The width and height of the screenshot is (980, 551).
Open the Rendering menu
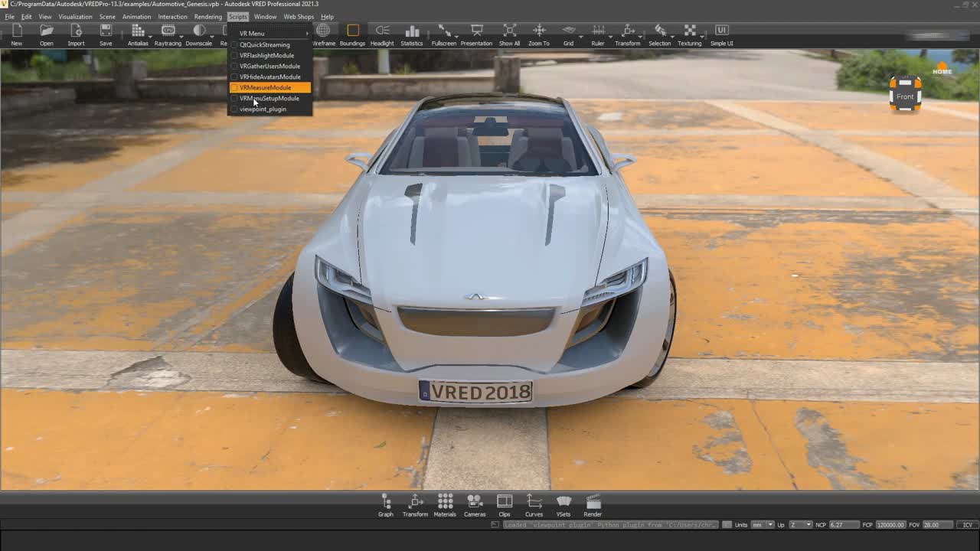(208, 17)
